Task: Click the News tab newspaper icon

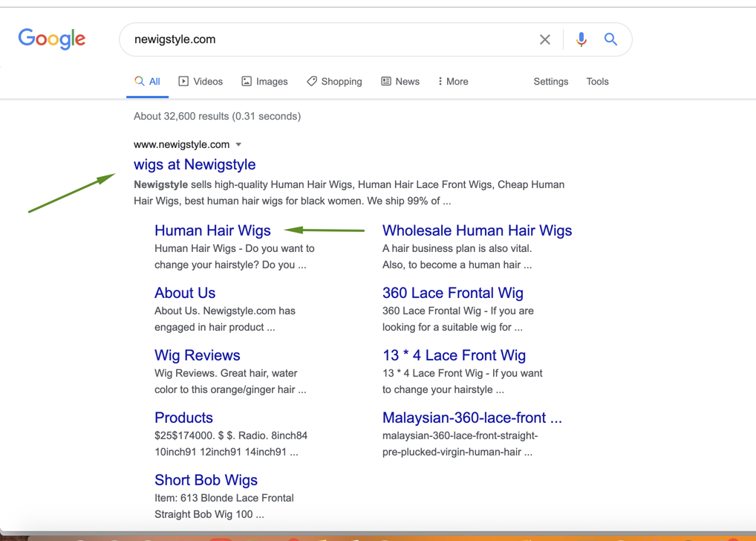Action: pyautogui.click(x=386, y=81)
